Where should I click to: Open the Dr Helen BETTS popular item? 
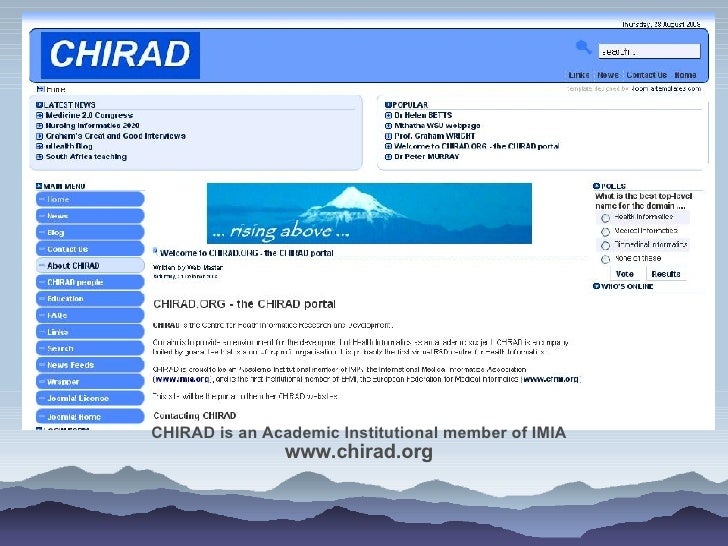[423, 115]
